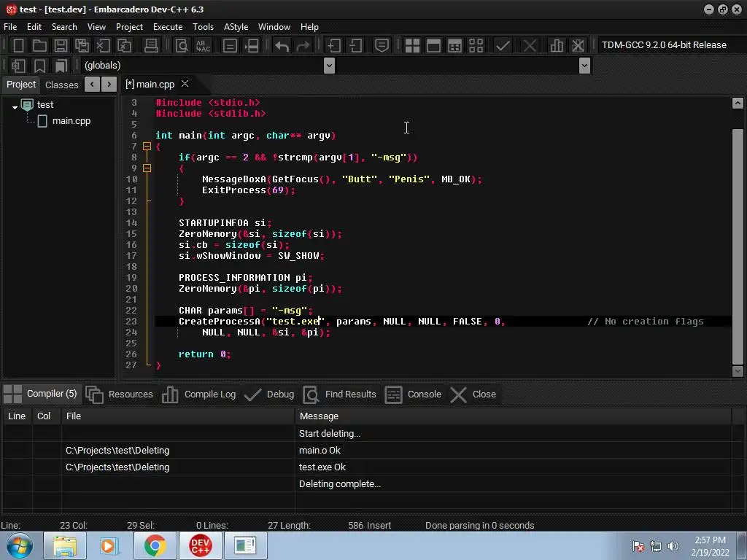Screen dimensions: 747x560
Task: Select main.cpp in the project tree
Action: coord(71,121)
